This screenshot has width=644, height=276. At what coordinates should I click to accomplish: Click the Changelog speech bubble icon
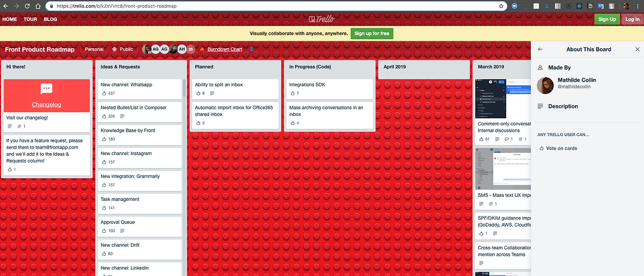[47, 89]
